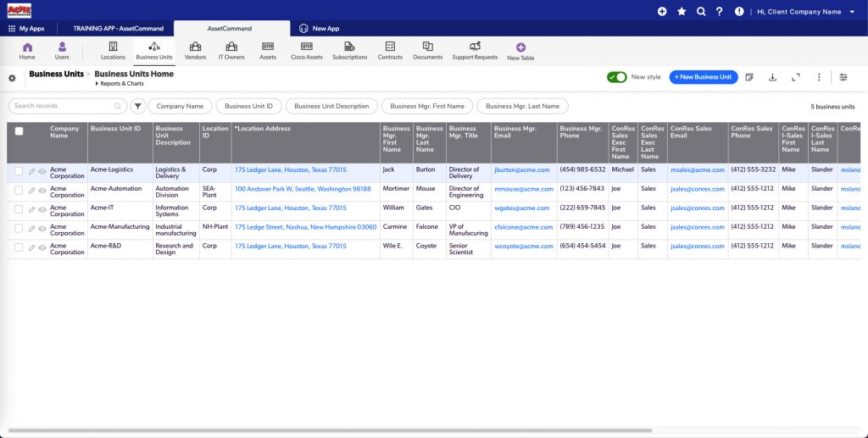The image size is (868, 438).
Task: Open the Users table icon
Action: [62, 47]
